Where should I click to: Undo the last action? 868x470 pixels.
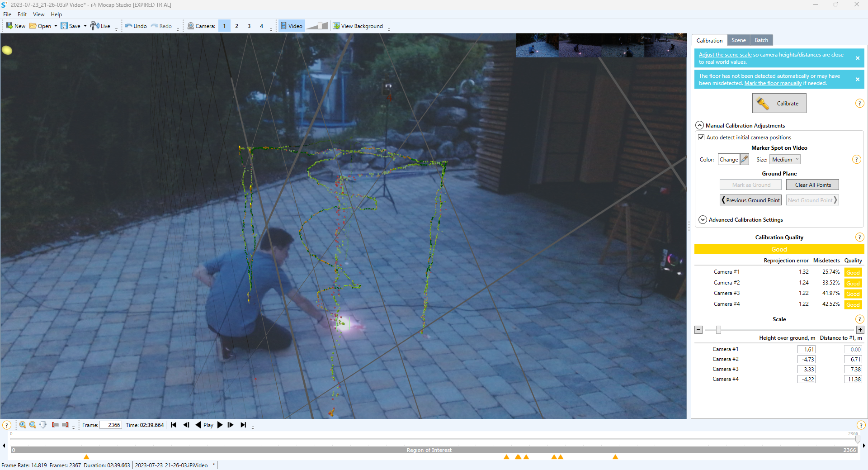(136, 26)
